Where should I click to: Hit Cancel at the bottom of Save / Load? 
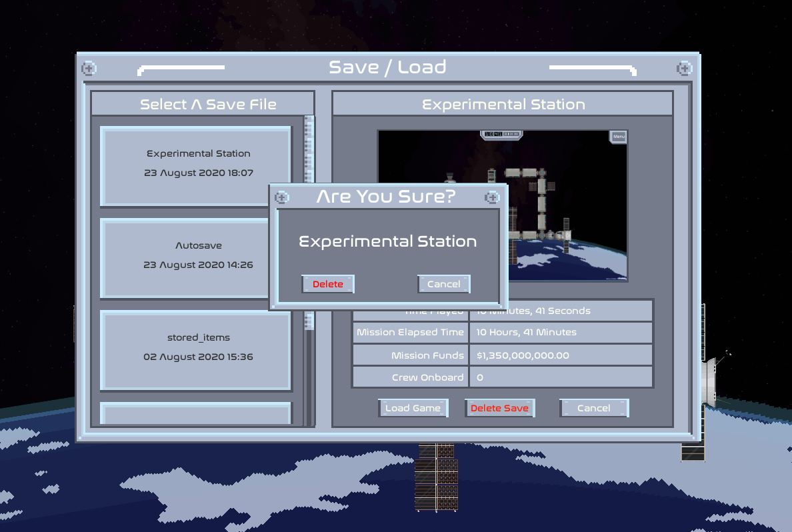click(593, 408)
